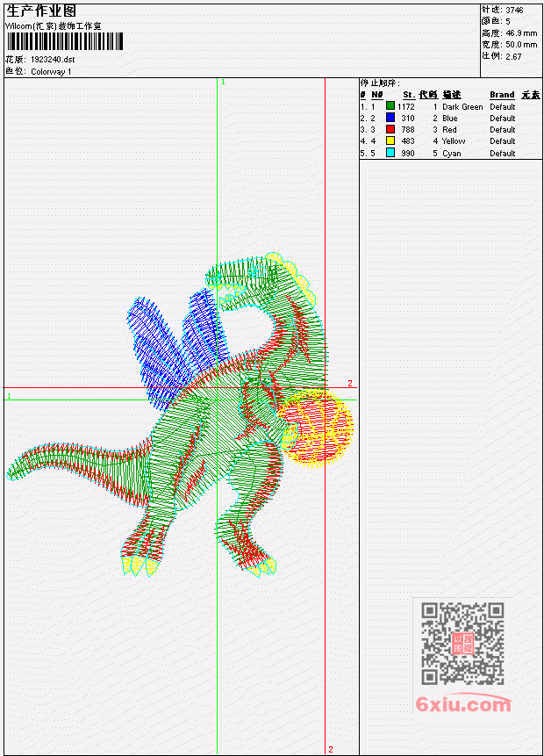The height and width of the screenshot is (756, 544).
Task: Select the file name 1923240.dst
Action: [53, 60]
